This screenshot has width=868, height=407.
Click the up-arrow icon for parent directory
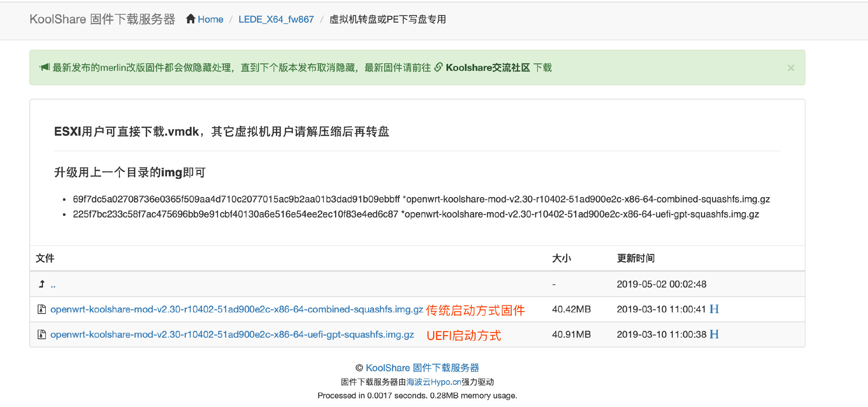tap(42, 284)
